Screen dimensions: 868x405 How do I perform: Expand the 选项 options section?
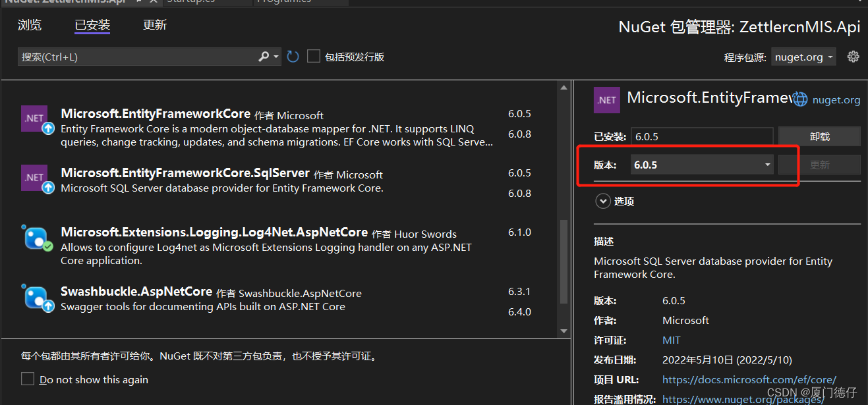pos(603,201)
